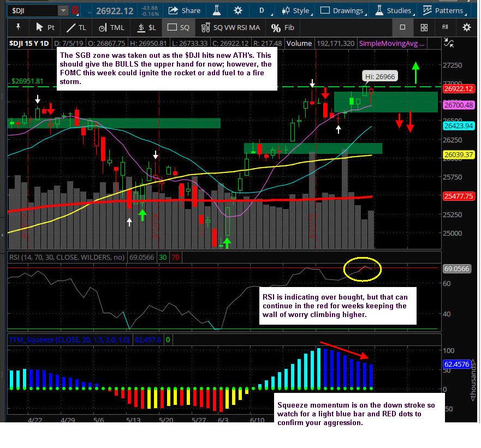Toggle single chart layout square button
The image size is (481, 448).
coord(402,27)
